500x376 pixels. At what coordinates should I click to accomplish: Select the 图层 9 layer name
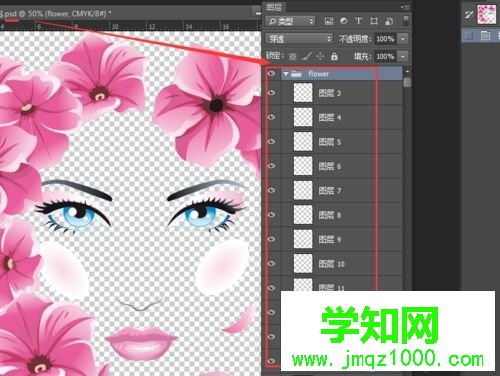(x=330, y=239)
